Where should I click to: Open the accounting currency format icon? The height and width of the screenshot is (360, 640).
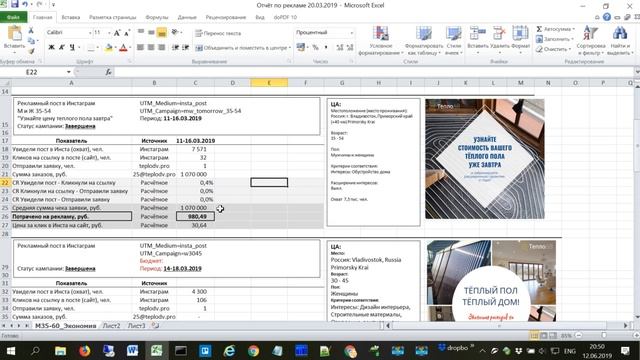click(301, 47)
